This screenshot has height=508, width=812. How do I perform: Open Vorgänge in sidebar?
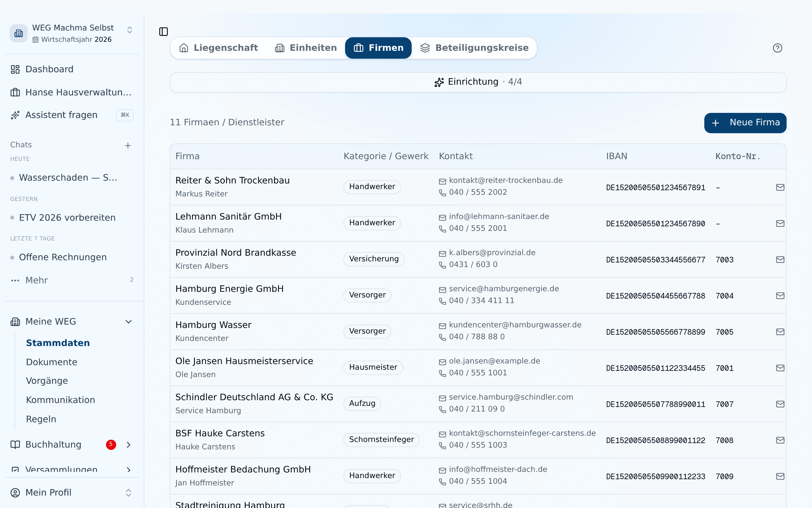click(x=47, y=381)
